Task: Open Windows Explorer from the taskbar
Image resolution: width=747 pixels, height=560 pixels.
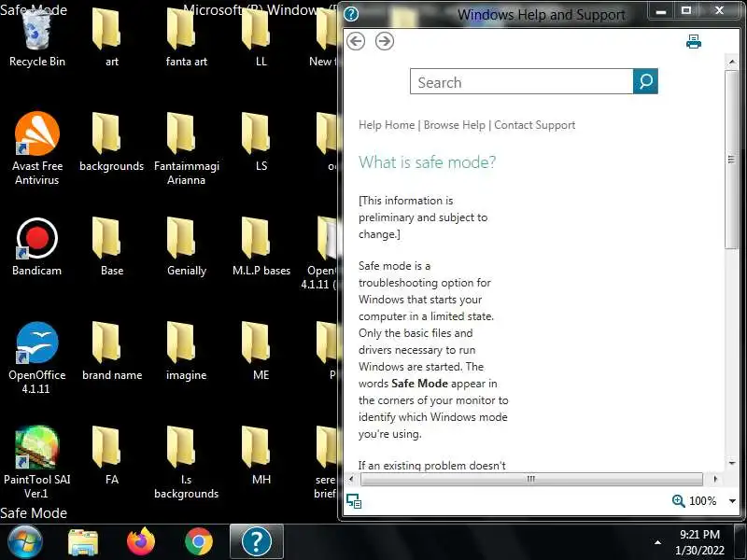Action: [83, 542]
